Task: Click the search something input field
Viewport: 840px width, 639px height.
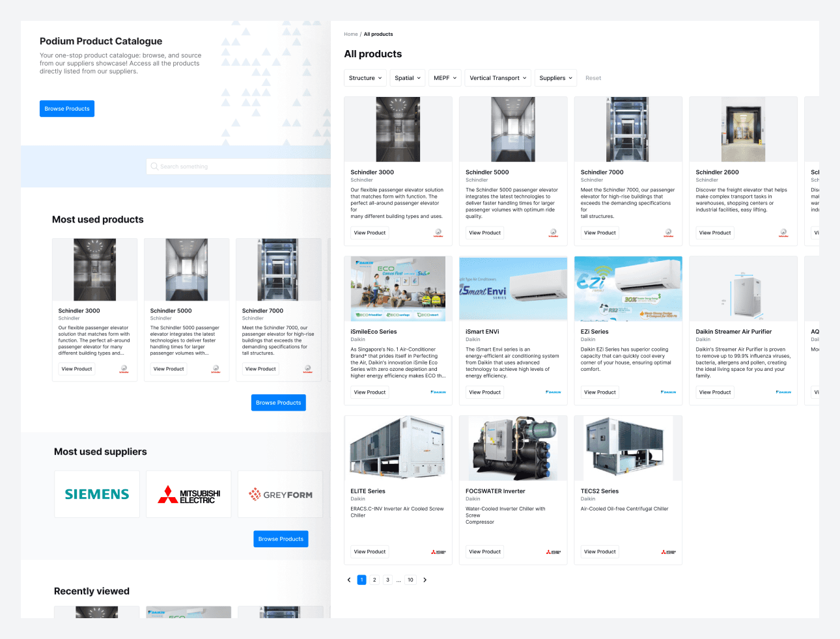Action: tap(238, 167)
